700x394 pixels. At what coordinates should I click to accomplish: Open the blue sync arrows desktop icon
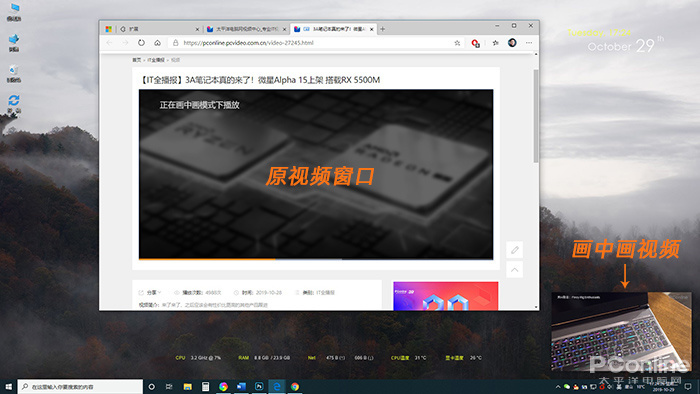(14, 104)
